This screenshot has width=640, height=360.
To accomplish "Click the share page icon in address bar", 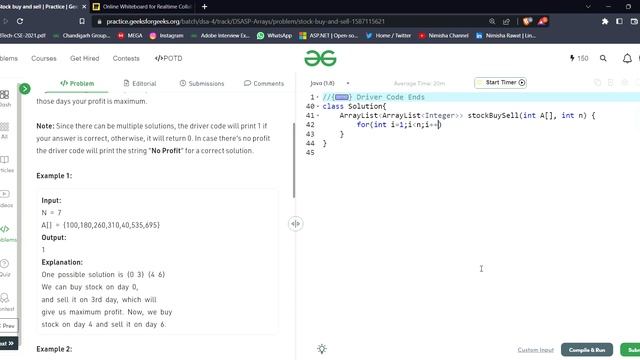I will 507,21.
